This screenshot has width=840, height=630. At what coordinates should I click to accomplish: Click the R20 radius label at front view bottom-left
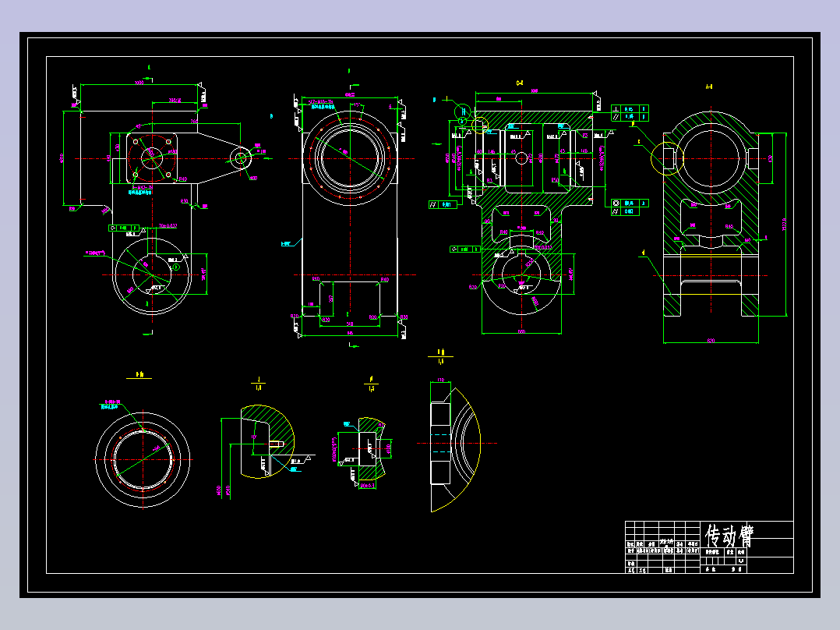(x=294, y=317)
